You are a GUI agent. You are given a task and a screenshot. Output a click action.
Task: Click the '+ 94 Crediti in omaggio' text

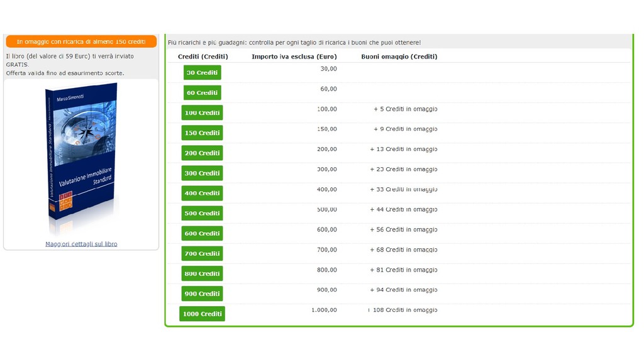404,290
